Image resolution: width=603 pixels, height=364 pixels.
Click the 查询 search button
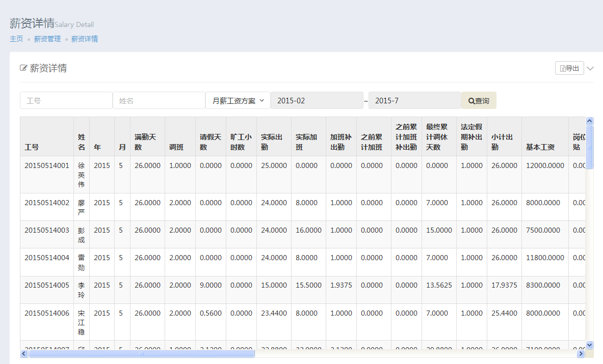pos(479,101)
